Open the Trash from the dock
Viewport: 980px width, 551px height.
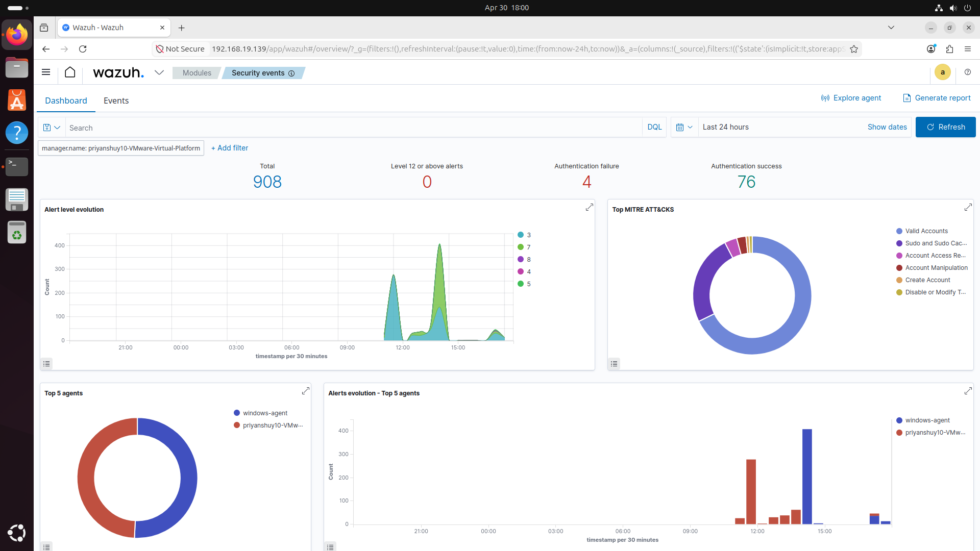pos(17,232)
